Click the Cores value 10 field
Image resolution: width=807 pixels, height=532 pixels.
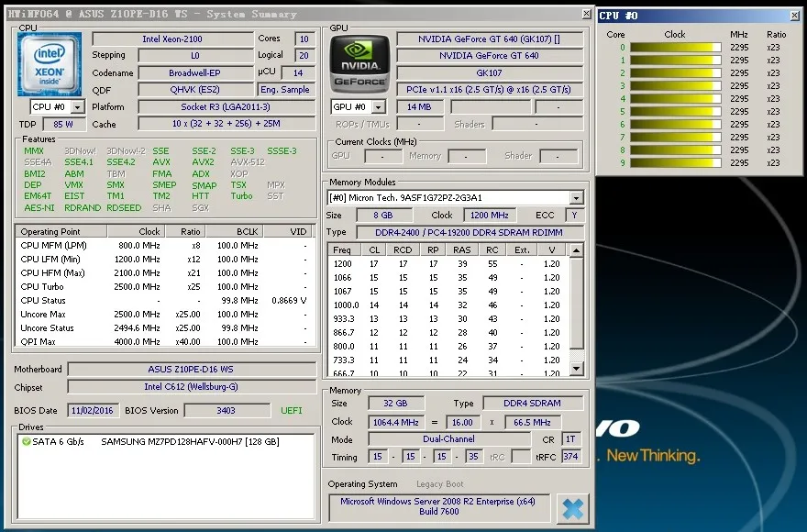[304, 39]
